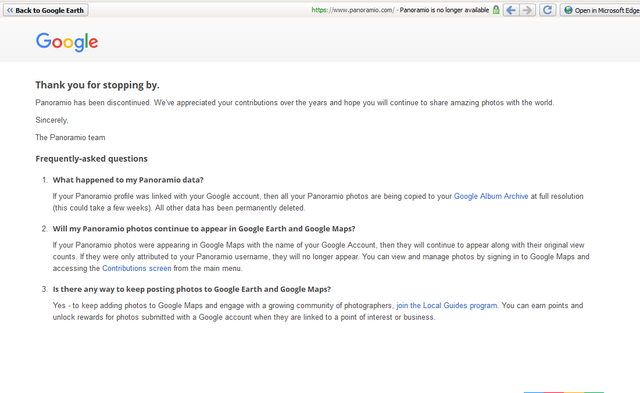Go back with the left arrow icon
This screenshot has height=393, width=640.
511,10
